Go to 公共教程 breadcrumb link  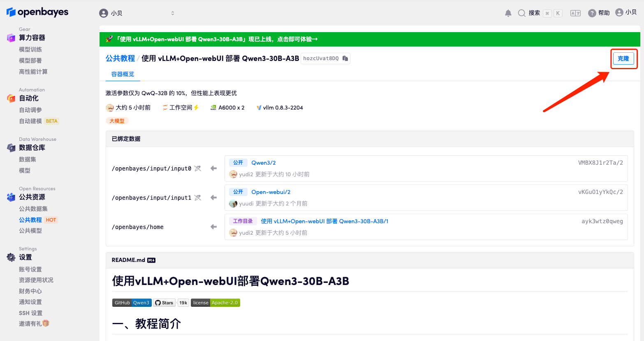[120, 58]
